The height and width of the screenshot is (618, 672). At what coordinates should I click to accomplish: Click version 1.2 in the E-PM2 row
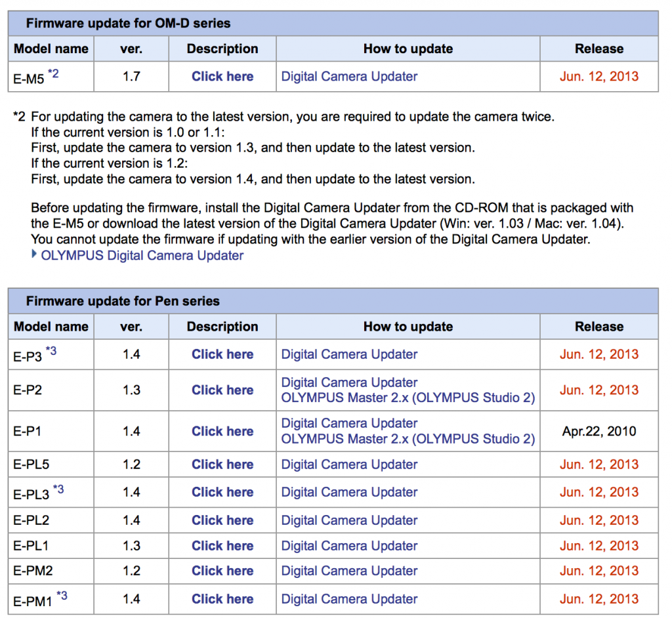(131, 571)
